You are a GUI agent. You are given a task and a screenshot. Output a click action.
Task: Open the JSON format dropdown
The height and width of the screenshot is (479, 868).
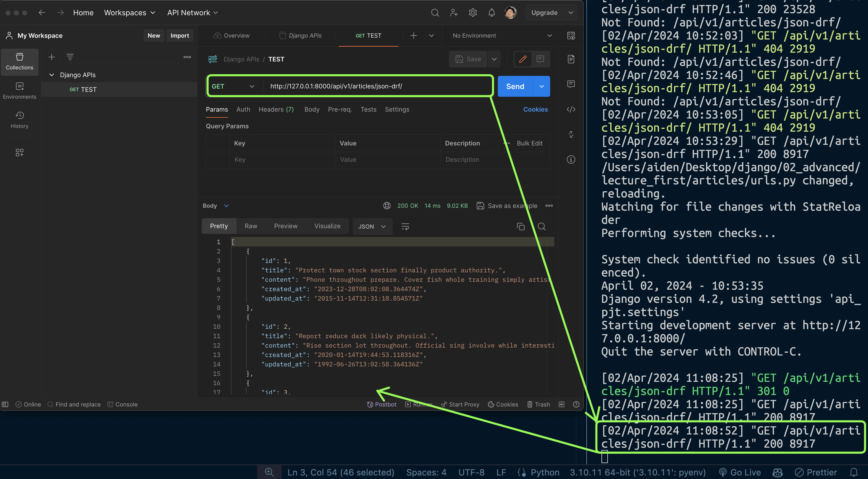point(372,227)
